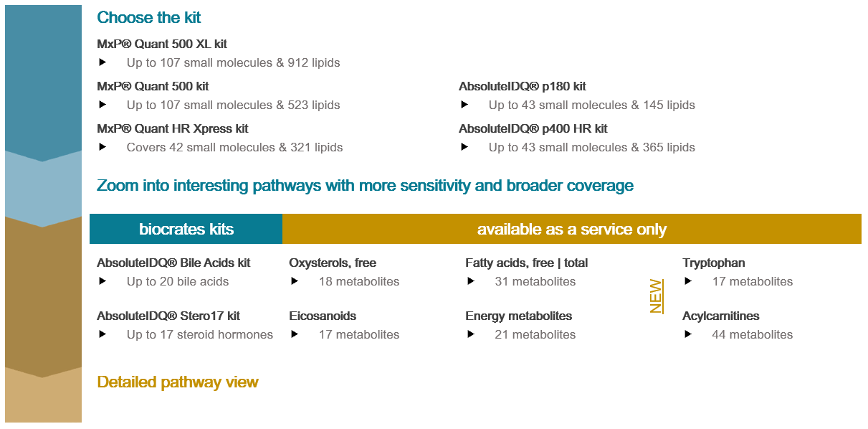Image resolution: width=868 pixels, height=429 pixels.
Task: Click the arrow beside "Up to 17 steroid hormones"
Action: pyautogui.click(x=102, y=334)
